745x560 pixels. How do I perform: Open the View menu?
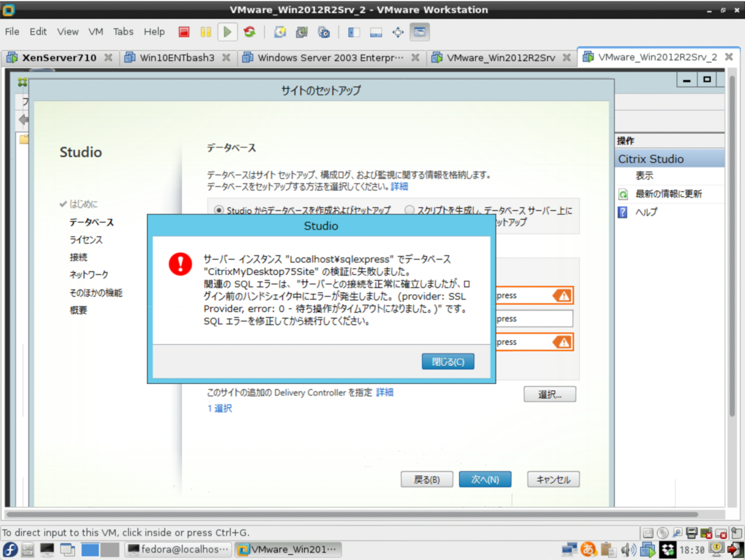point(68,32)
